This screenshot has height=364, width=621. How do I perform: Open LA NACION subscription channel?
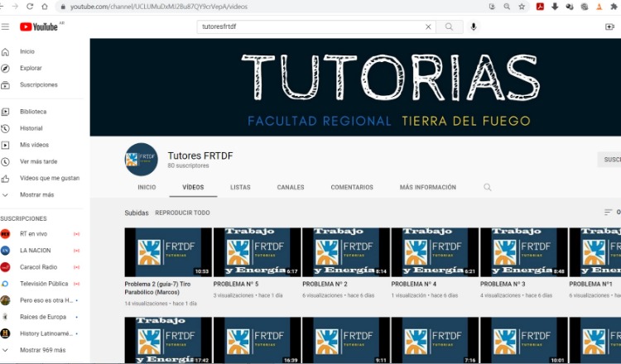tap(35, 250)
